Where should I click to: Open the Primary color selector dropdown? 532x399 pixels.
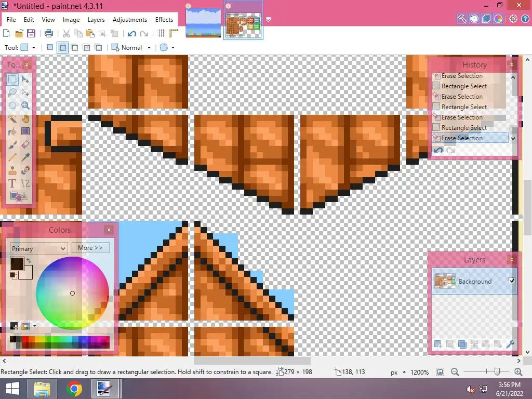pyautogui.click(x=38, y=248)
